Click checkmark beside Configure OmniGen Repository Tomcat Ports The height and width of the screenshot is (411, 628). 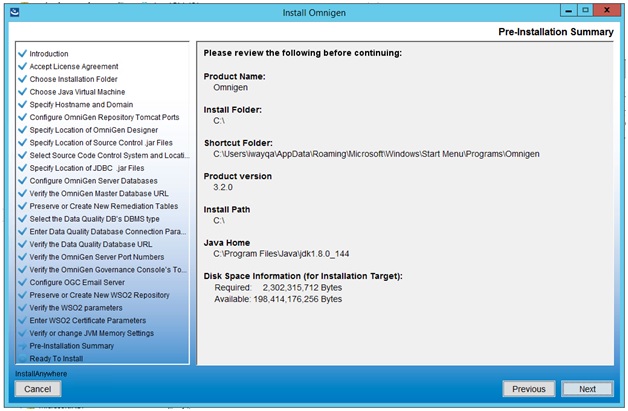click(x=22, y=117)
